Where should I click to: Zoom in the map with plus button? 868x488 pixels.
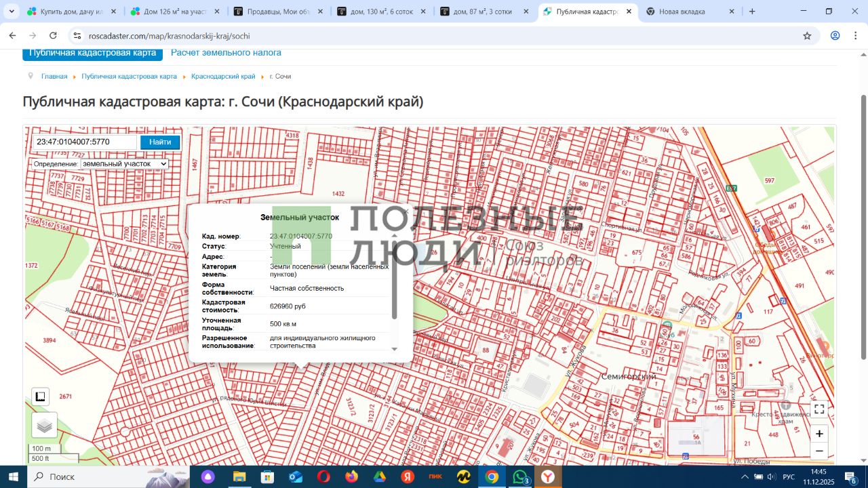click(819, 434)
